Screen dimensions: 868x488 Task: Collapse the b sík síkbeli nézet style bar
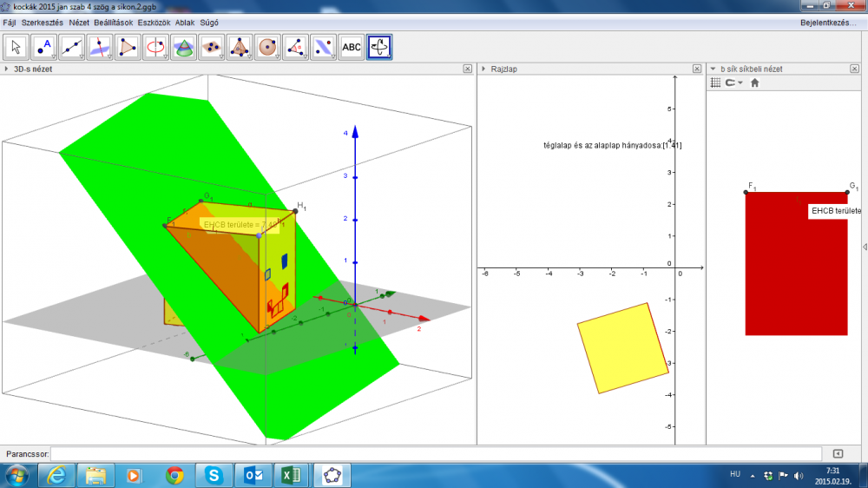[713, 69]
